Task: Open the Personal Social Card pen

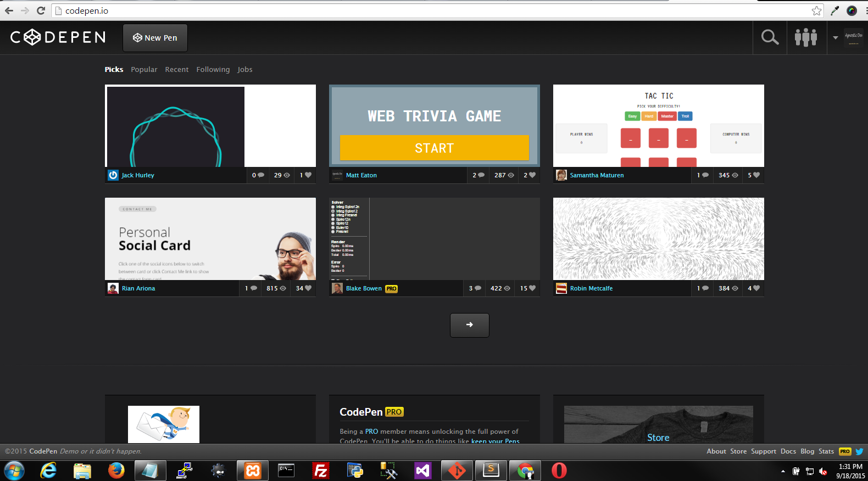Action: tap(210, 239)
